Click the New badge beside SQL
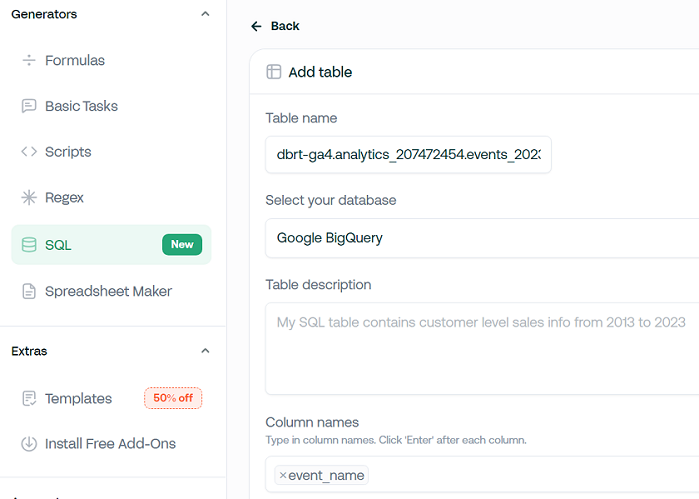699x499 pixels. pyautogui.click(x=182, y=245)
